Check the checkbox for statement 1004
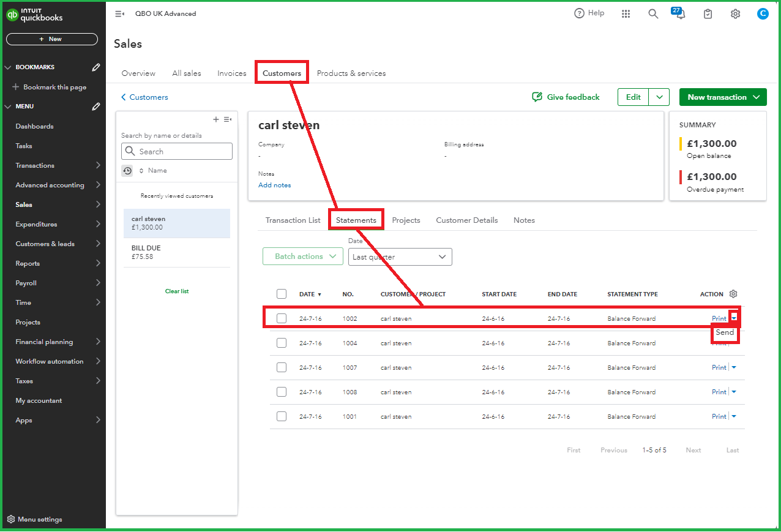Viewport: 781px width, 532px height. [x=281, y=343]
